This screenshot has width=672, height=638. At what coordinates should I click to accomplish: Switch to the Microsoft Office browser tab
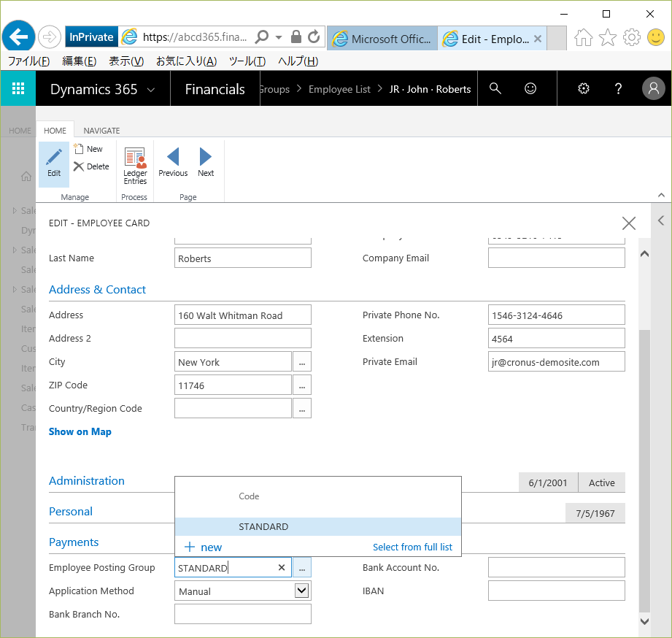pos(382,39)
